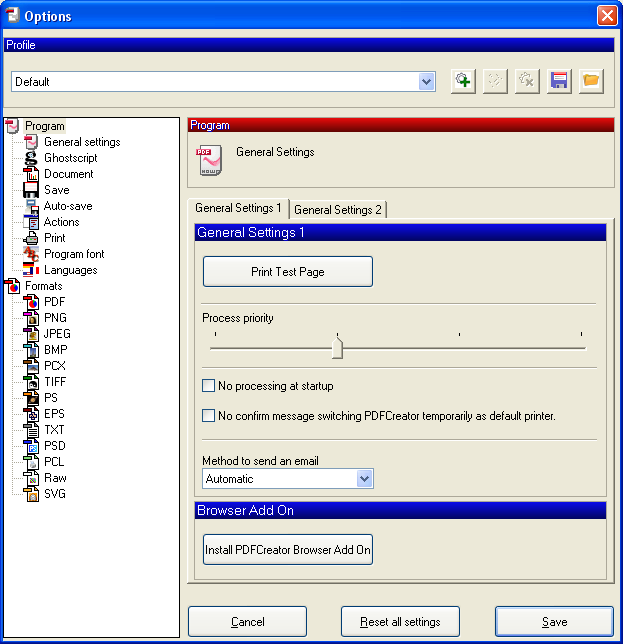Select Actions tree label
Screen dimensions: 623x644
click(62, 222)
